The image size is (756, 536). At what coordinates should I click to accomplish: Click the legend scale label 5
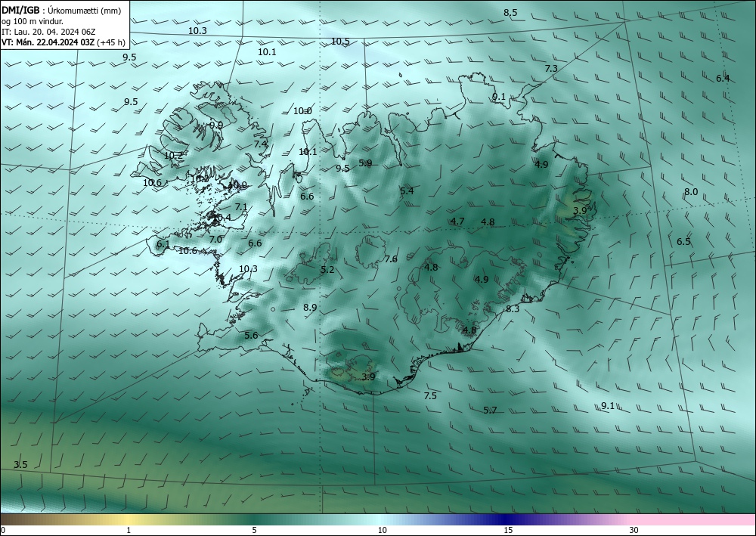point(254,531)
